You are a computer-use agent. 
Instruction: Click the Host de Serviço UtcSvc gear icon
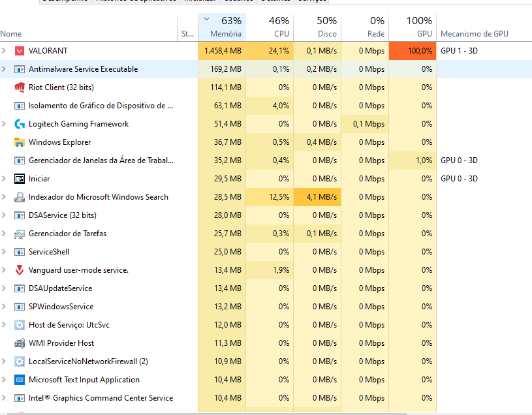tap(20, 325)
